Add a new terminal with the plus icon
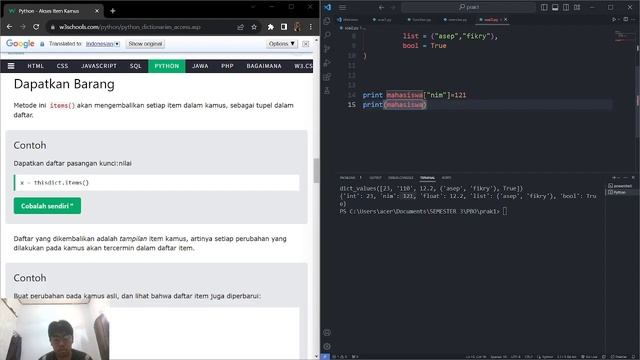The height and width of the screenshot is (360, 640). pyautogui.click(x=614, y=178)
